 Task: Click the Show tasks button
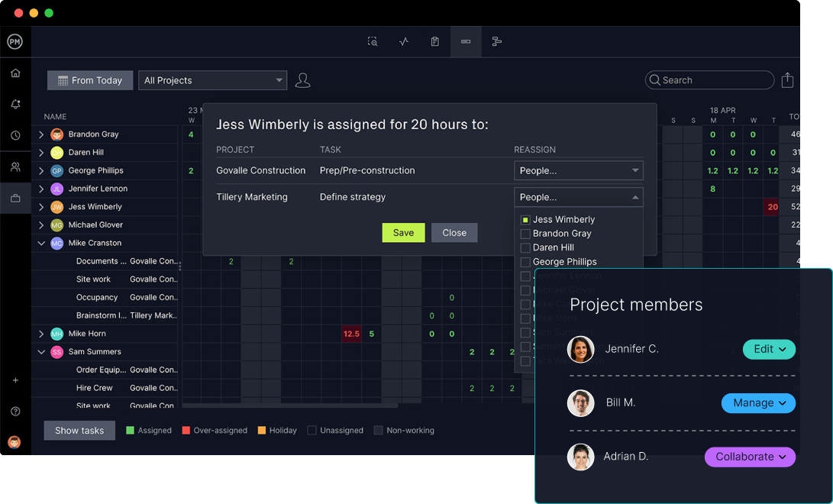(79, 431)
